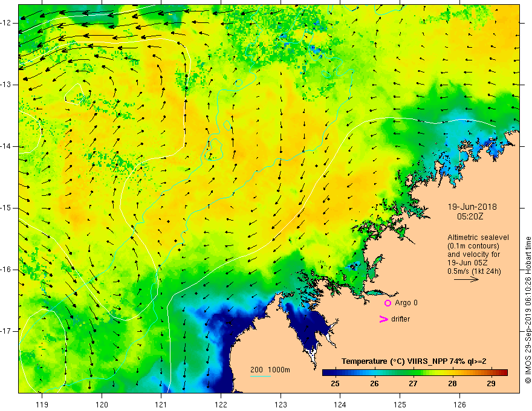Screen dimensions: 532x411
Task: Click the date label 19-Jun-2018
Action: pyautogui.click(x=472, y=207)
